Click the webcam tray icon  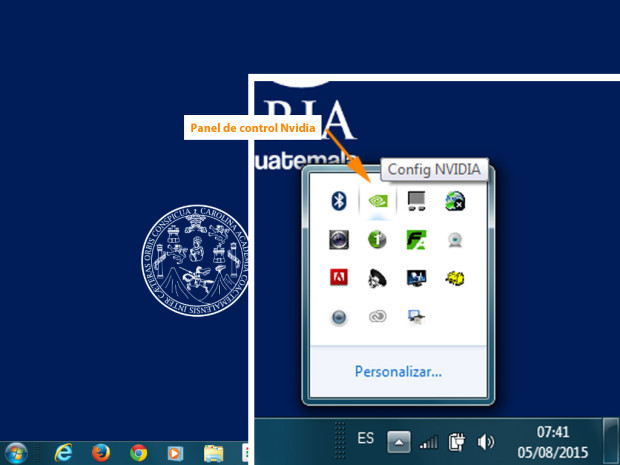click(x=455, y=239)
